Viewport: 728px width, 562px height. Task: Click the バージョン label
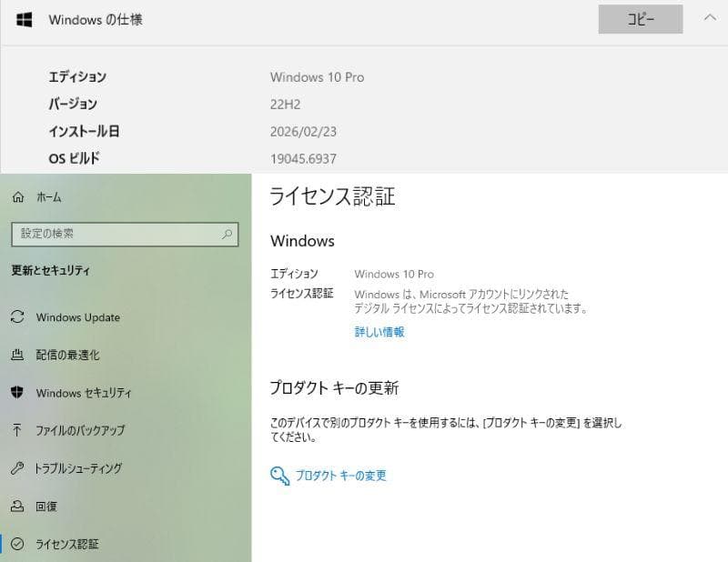73,104
